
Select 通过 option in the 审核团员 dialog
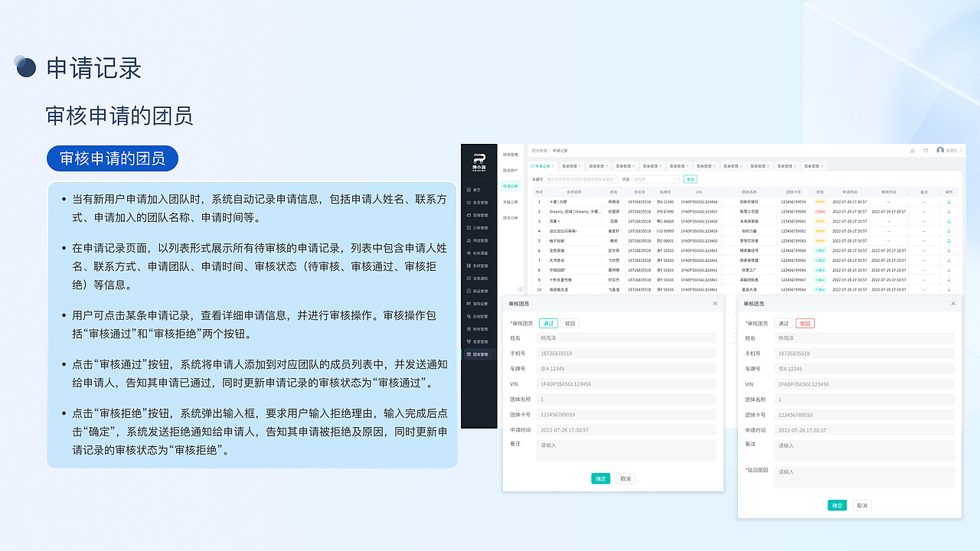[548, 323]
